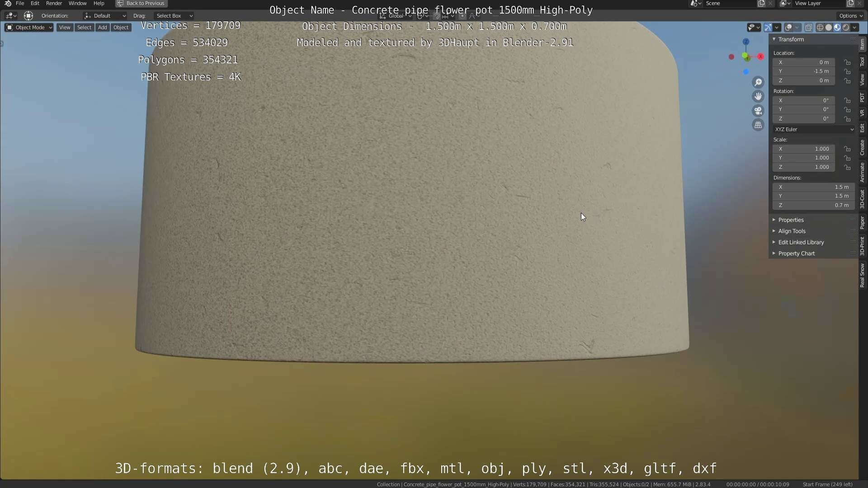
Task: Open the Render menu
Action: [x=54, y=3]
